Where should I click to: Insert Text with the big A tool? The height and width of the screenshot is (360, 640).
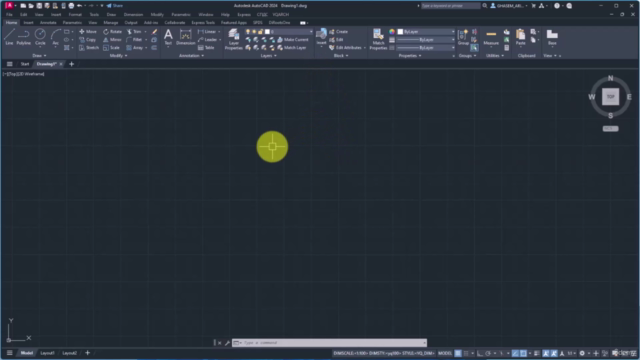(x=168, y=37)
